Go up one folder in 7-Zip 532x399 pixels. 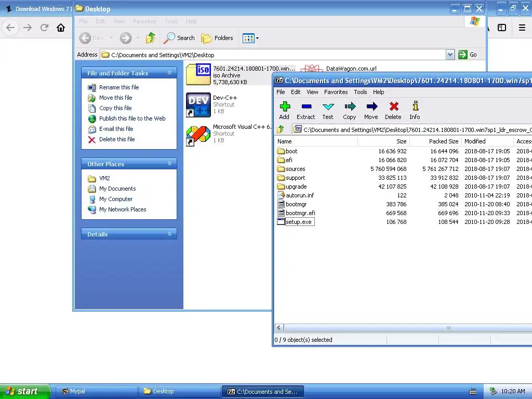tap(281, 129)
